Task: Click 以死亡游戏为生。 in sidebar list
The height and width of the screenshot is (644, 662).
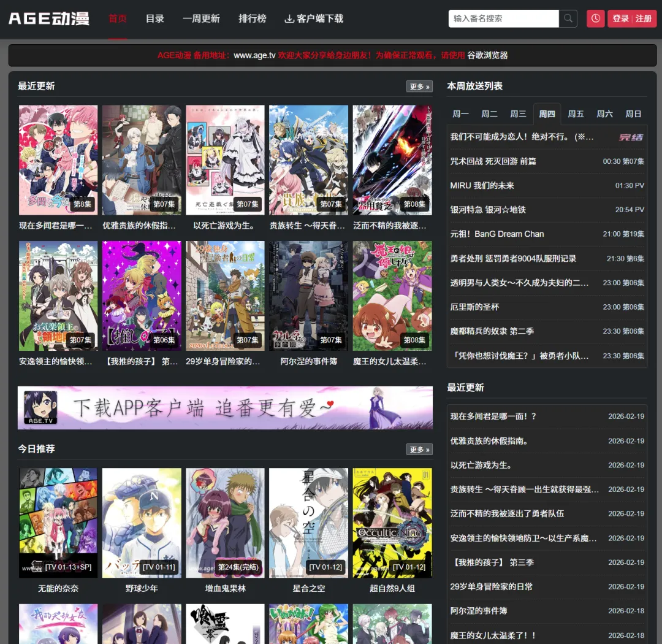Action: pyautogui.click(x=481, y=466)
